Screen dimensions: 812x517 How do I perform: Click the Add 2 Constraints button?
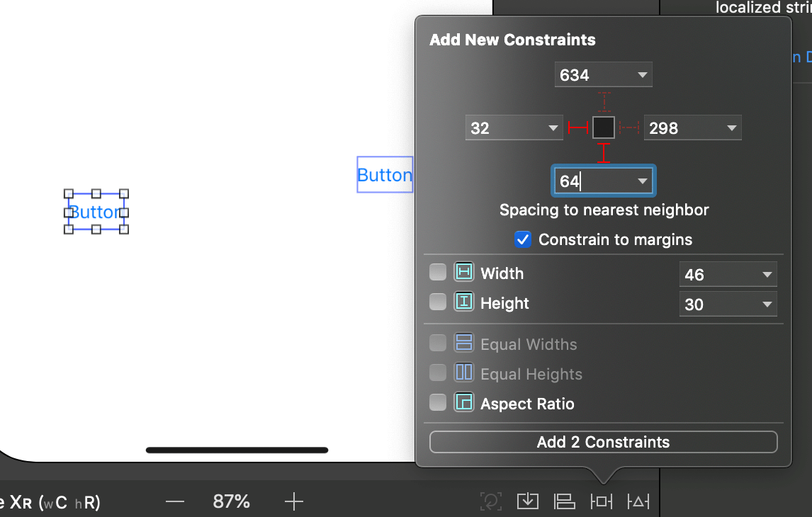click(603, 442)
